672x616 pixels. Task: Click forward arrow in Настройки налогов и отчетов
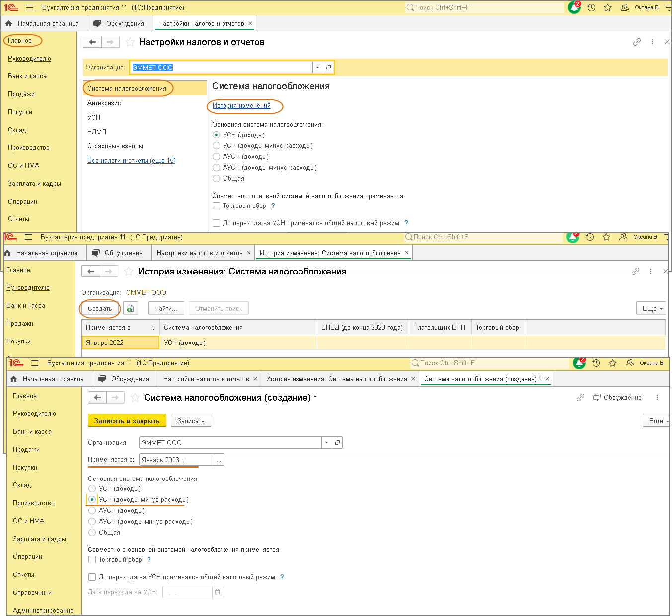point(110,42)
